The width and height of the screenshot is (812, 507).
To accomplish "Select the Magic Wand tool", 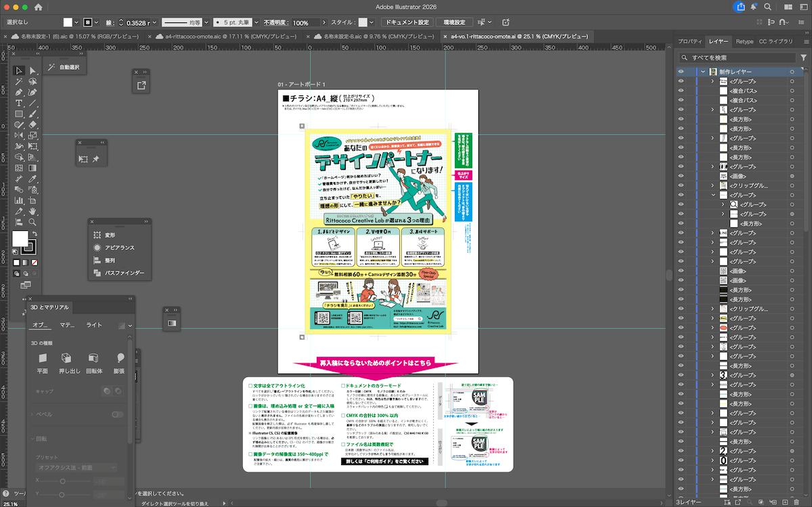I will [19, 81].
